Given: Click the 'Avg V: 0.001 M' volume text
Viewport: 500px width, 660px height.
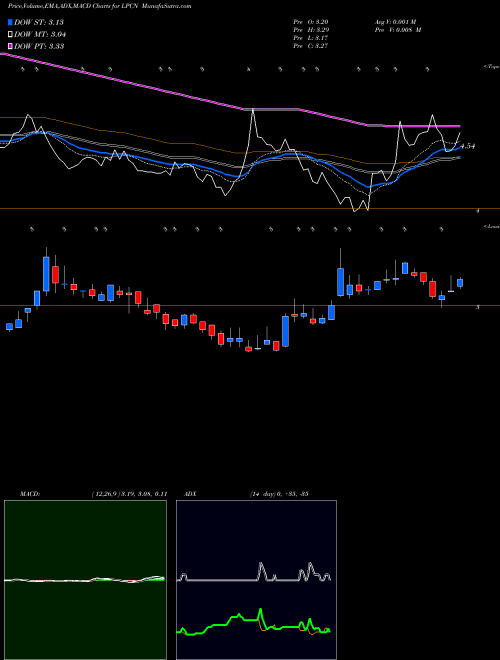Looking at the screenshot, I should pyautogui.click(x=395, y=22).
